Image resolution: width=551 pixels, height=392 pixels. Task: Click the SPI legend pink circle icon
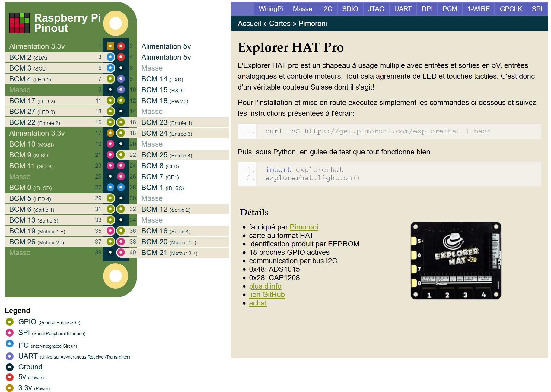(x=10, y=333)
